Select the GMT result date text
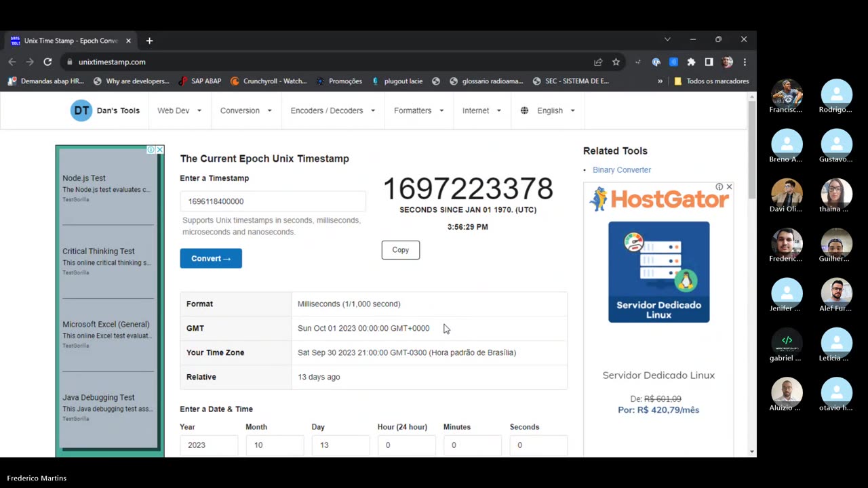The image size is (868, 488). 363,328
